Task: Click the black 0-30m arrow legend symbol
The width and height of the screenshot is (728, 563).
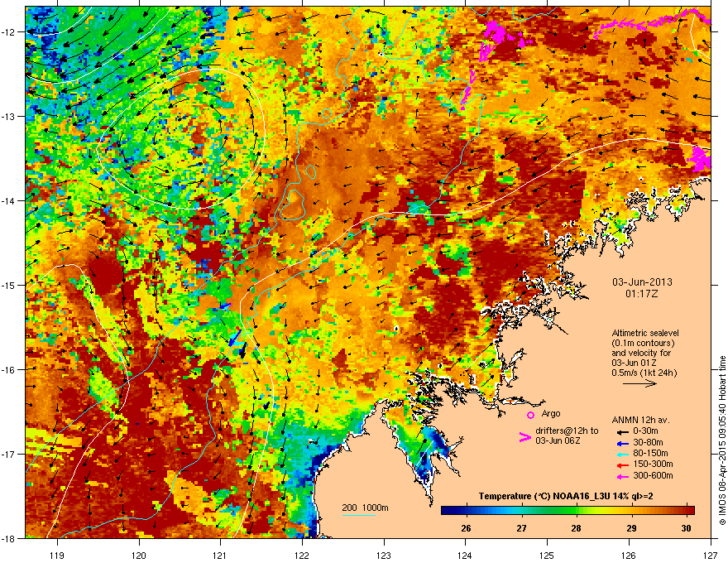Action: pos(622,431)
